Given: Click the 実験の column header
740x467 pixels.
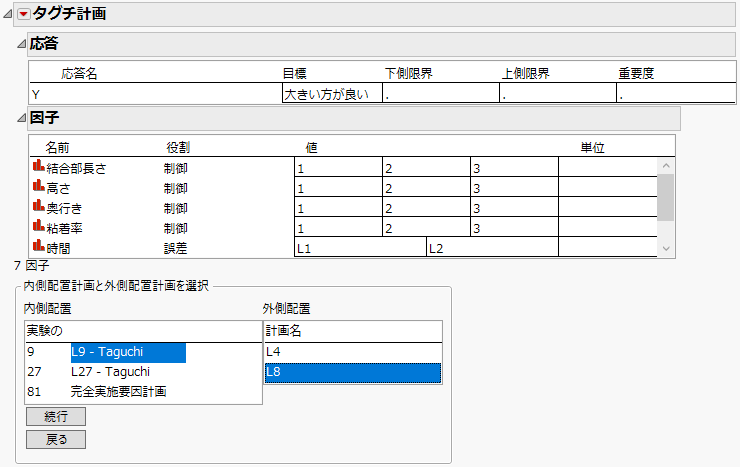Looking at the screenshot, I should (44, 331).
